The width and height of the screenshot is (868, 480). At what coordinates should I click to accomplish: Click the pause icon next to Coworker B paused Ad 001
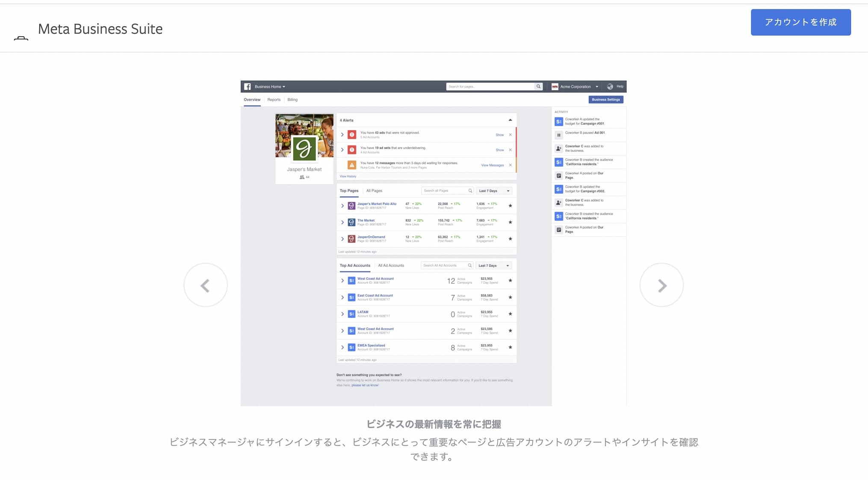tap(558, 135)
